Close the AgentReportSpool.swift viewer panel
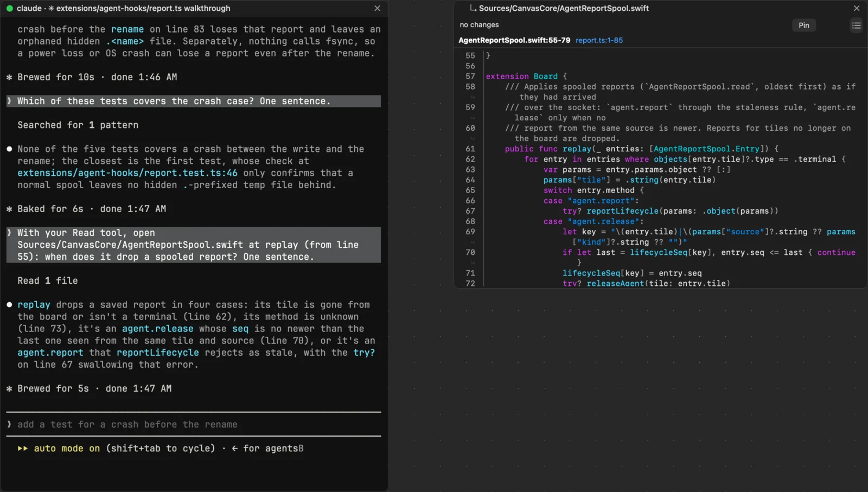The image size is (868, 492). (x=857, y=9)
